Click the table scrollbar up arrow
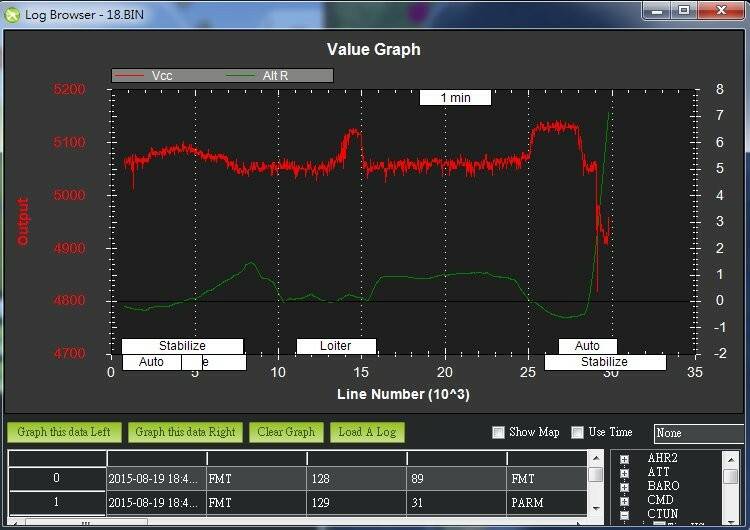This screenshot has height=530, width=750. point(596,459)
